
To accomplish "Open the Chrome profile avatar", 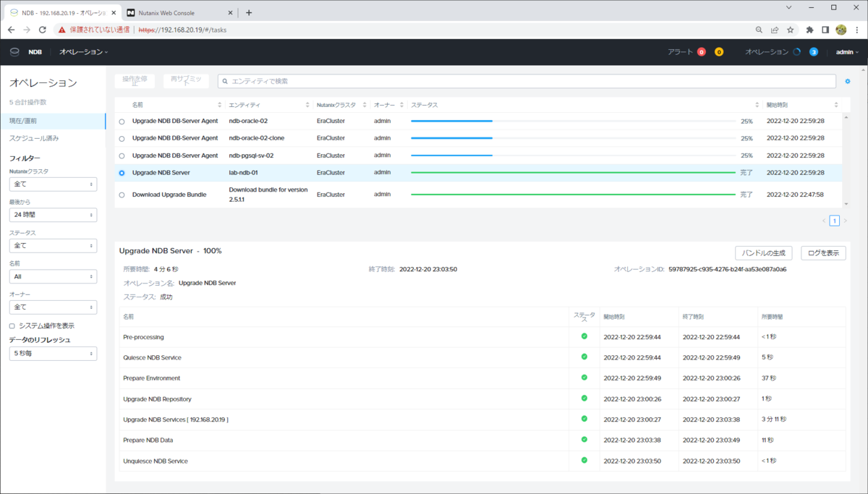I will click(x=841, y=30).
